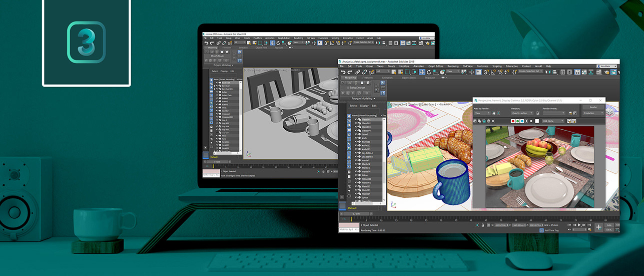
Task: Hide Pillow using its eye icon
Action: point(356,175)
